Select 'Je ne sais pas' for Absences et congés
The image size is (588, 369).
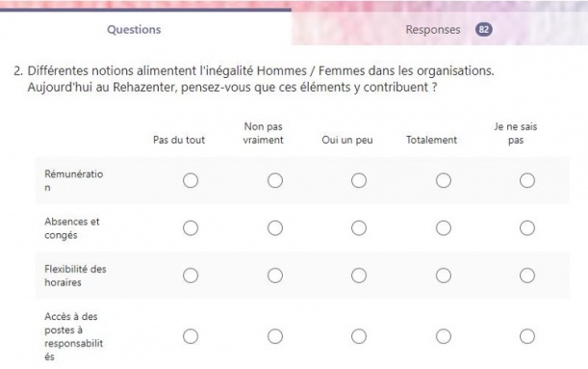527,228
